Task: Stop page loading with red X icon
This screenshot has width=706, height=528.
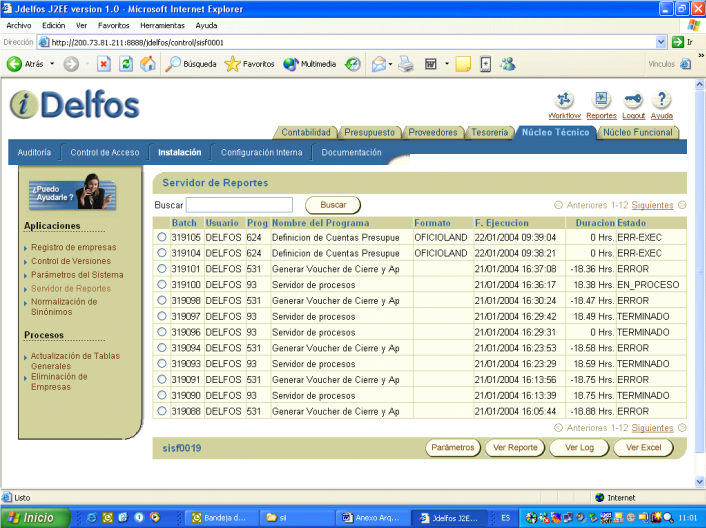Action: [x=104, y=64]
